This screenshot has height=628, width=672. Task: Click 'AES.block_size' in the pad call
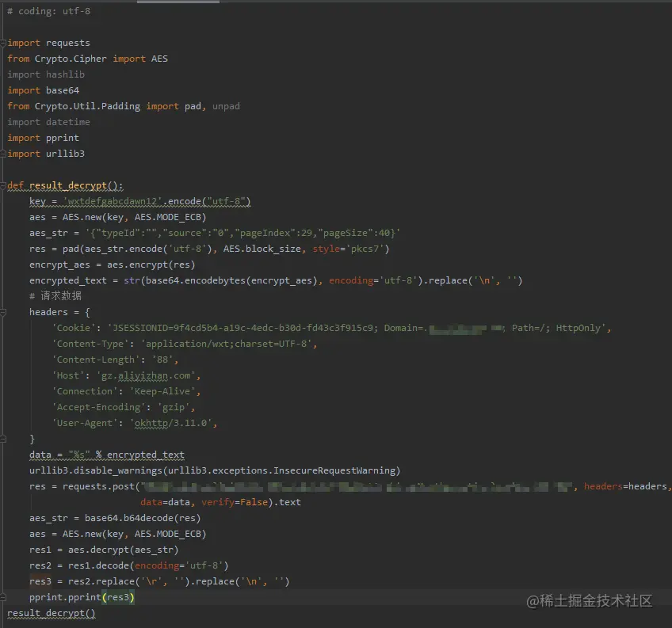click(262, 249)
